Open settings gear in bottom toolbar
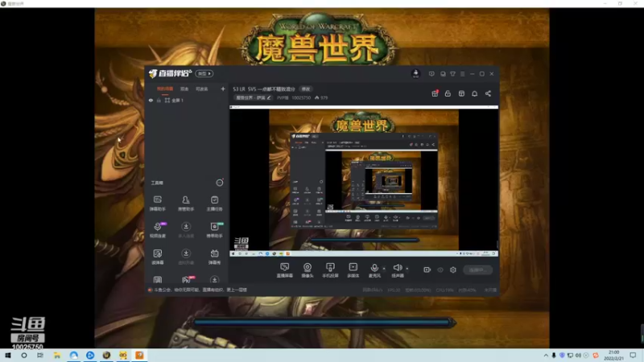The width and height of the screenshot is (644, 362). 453,269
